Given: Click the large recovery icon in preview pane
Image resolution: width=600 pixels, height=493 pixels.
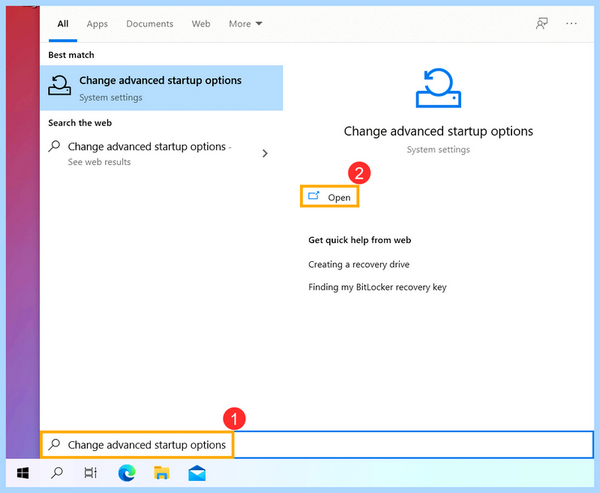Looking at the screenshot, I should click(x=439, y=88).
